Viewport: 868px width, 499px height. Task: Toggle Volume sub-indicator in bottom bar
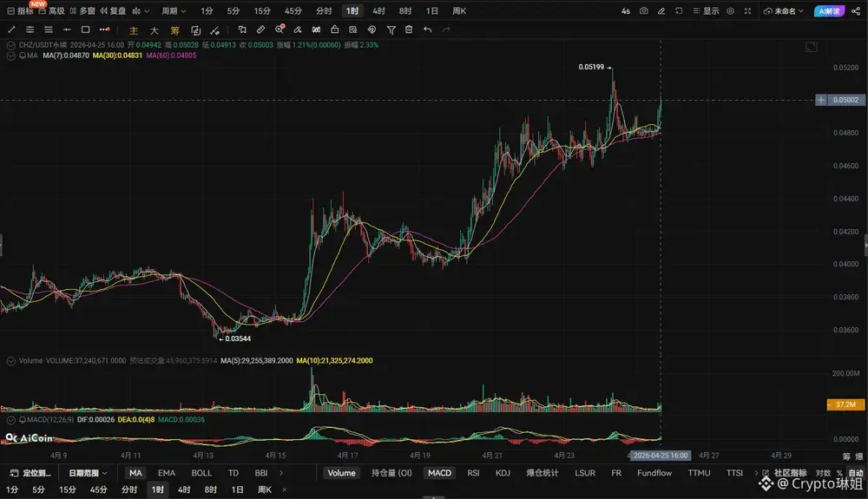point(341,473)
